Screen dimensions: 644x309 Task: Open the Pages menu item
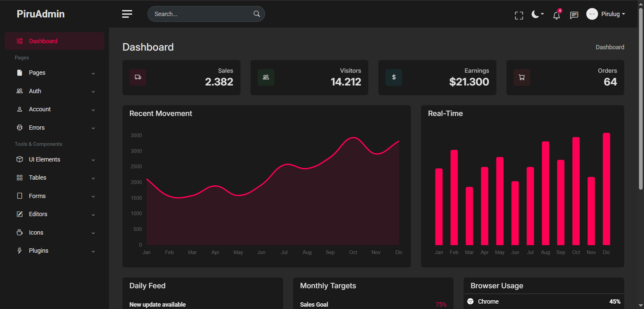pyautogui.click(x=54, y=73)
